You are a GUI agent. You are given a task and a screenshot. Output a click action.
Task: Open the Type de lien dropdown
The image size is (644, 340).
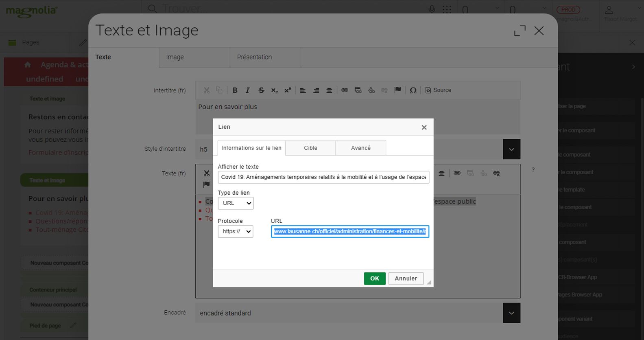pos(236,203)
